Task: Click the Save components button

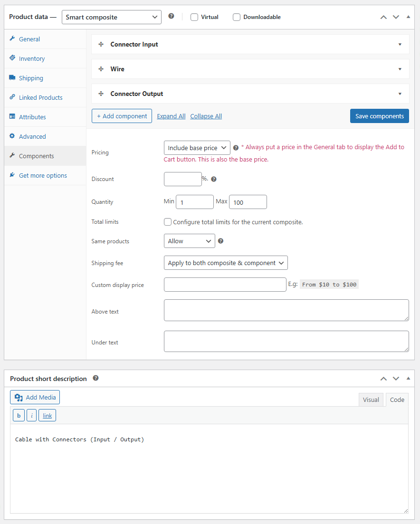Action: pyautogui.click(x=379, y=116)
